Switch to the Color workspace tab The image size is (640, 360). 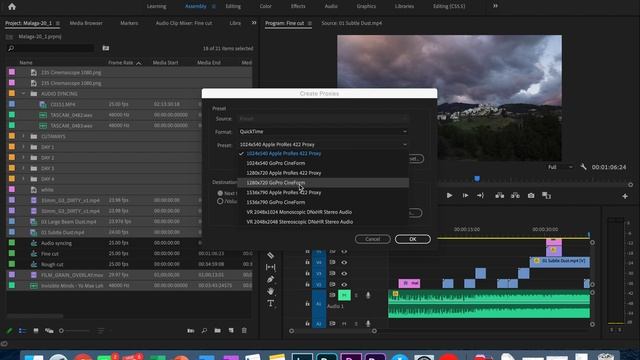point(265,6)
